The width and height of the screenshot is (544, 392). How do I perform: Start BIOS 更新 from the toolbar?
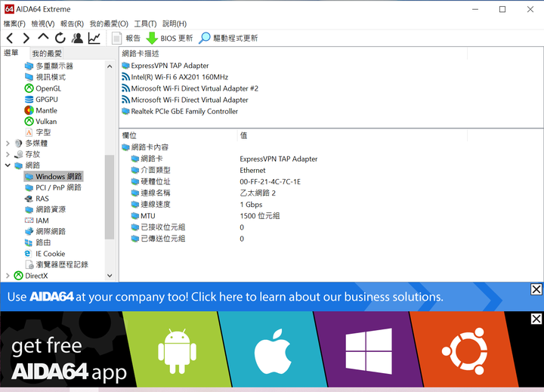[x=169, y=39]
